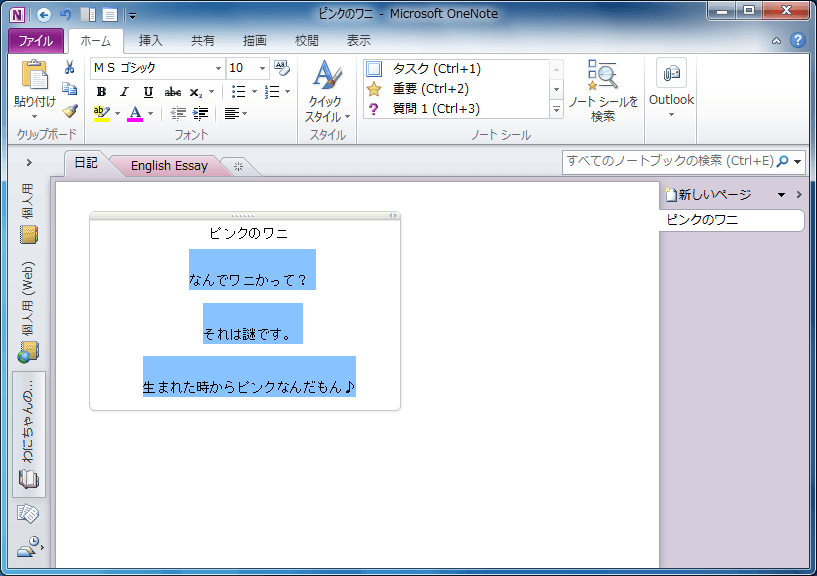Collapse the page tabs pane

(x=799, y=194)
